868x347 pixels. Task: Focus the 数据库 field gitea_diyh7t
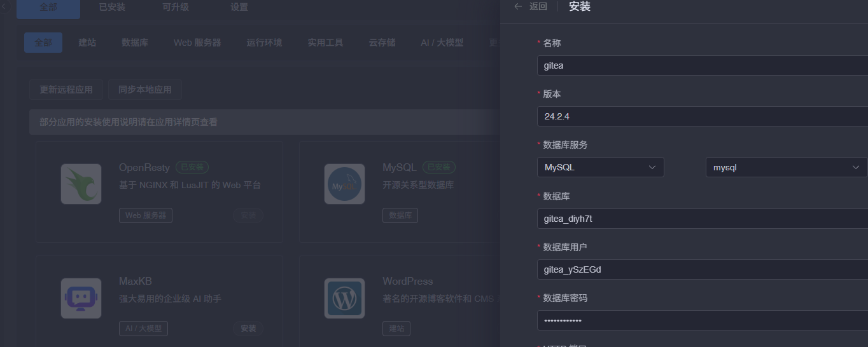point(703,219)
